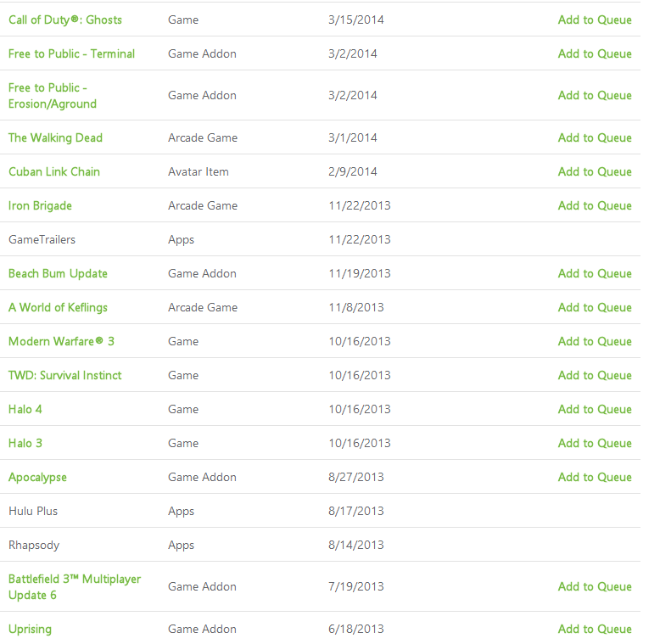Add Free to Public - Erosion/Aground to queue
Screen dimensions: 660x644
pyautogui.click(x=595, y=96)
